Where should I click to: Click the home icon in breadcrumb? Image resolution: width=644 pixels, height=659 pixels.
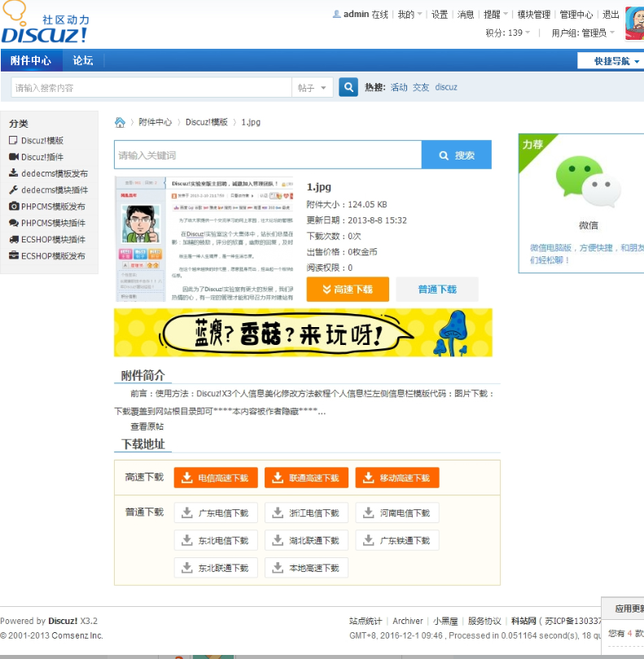pos(120,122)
